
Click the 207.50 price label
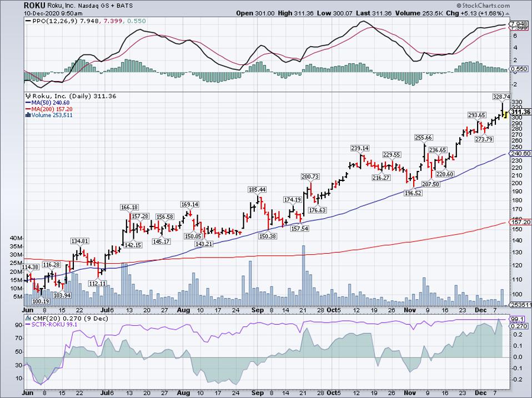tap(430, 184)
